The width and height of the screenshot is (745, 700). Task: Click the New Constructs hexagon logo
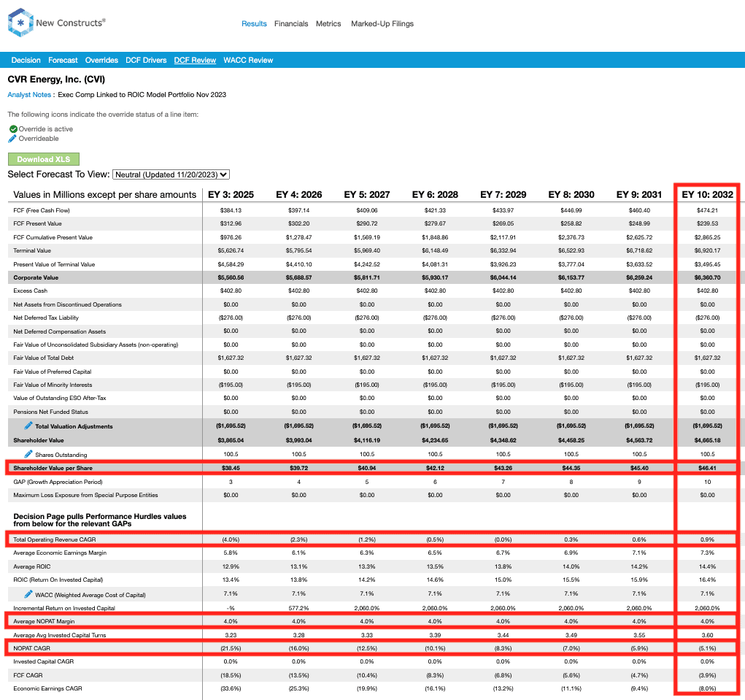20,23
